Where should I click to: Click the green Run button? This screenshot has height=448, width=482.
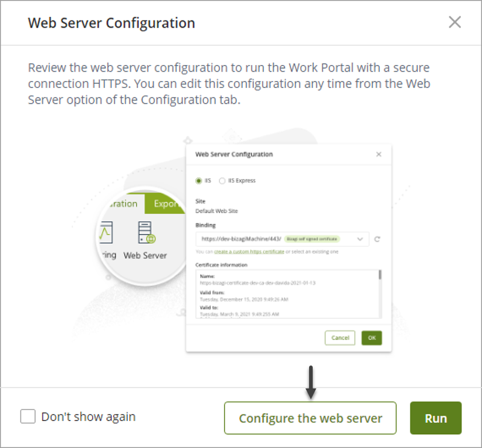pyautogui.click(x=436, y=418)
